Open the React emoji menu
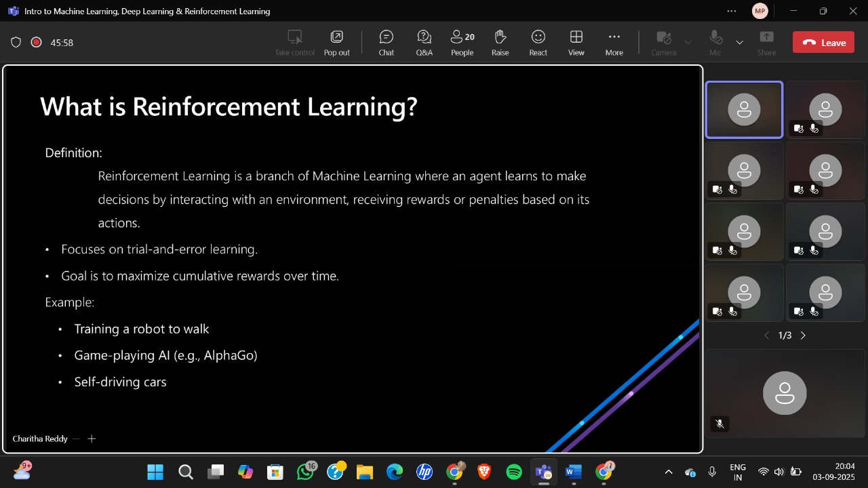Screen dimensions: 868x488 (x=538, y=42)
